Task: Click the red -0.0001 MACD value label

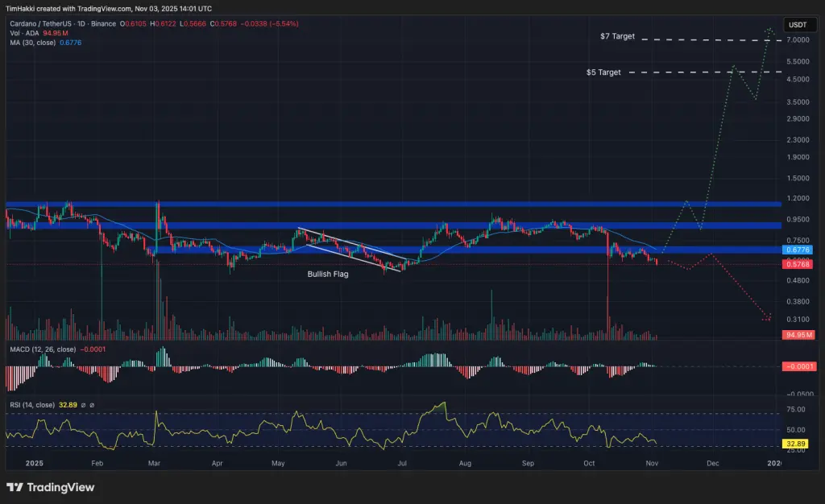Action: pos(799,366)
